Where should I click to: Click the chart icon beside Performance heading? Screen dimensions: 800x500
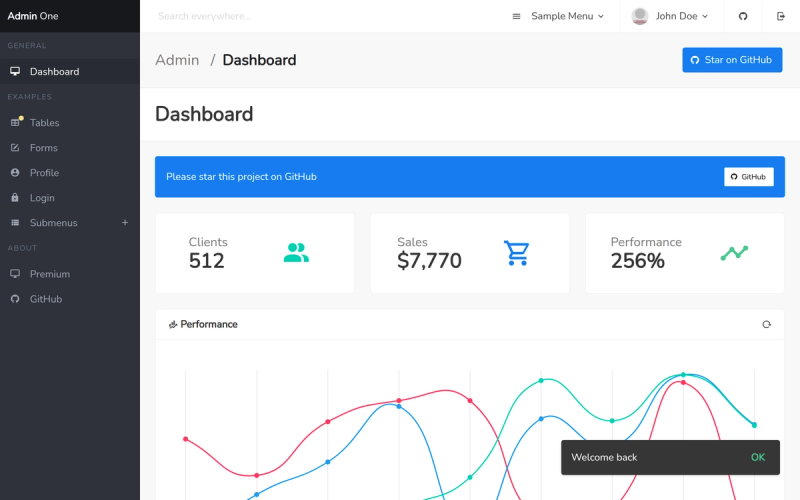point(173,324)
